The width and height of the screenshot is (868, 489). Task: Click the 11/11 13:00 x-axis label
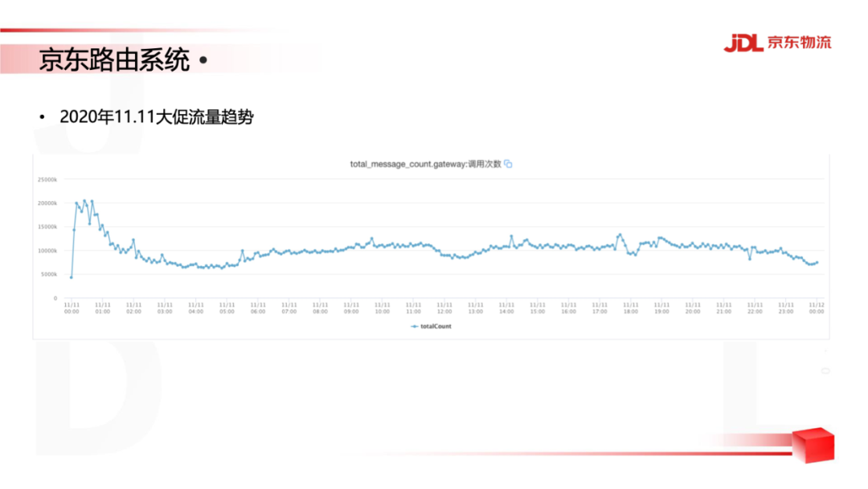point(475,309)
